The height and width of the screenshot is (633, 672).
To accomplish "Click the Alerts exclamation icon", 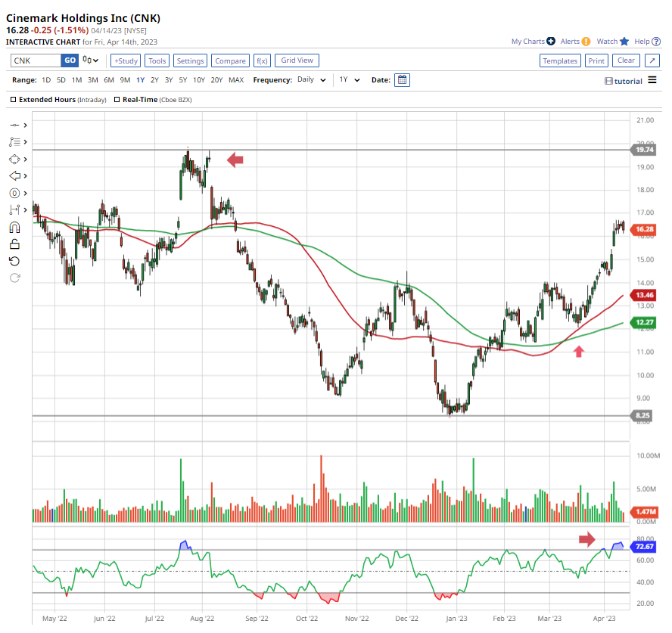I will [586, 42].
